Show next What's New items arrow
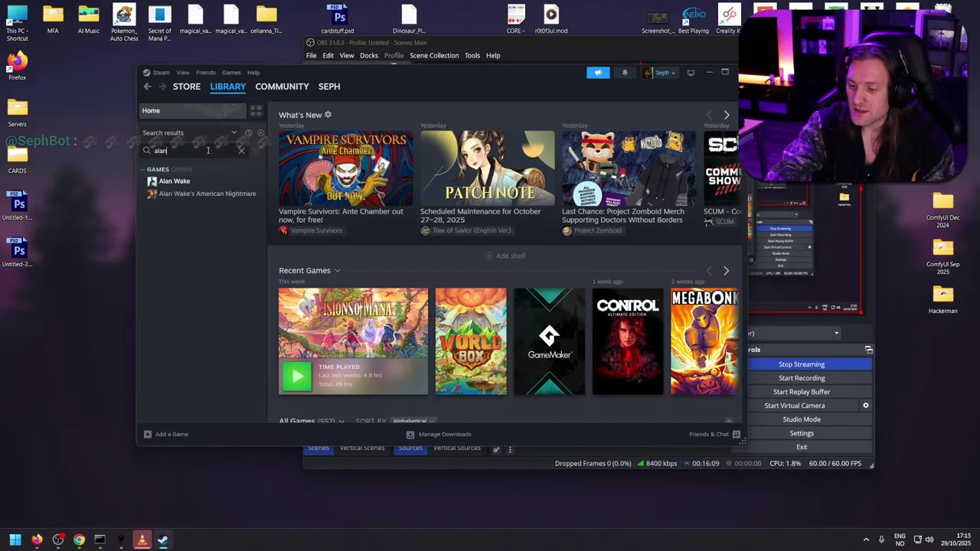 tap(727, 115)
